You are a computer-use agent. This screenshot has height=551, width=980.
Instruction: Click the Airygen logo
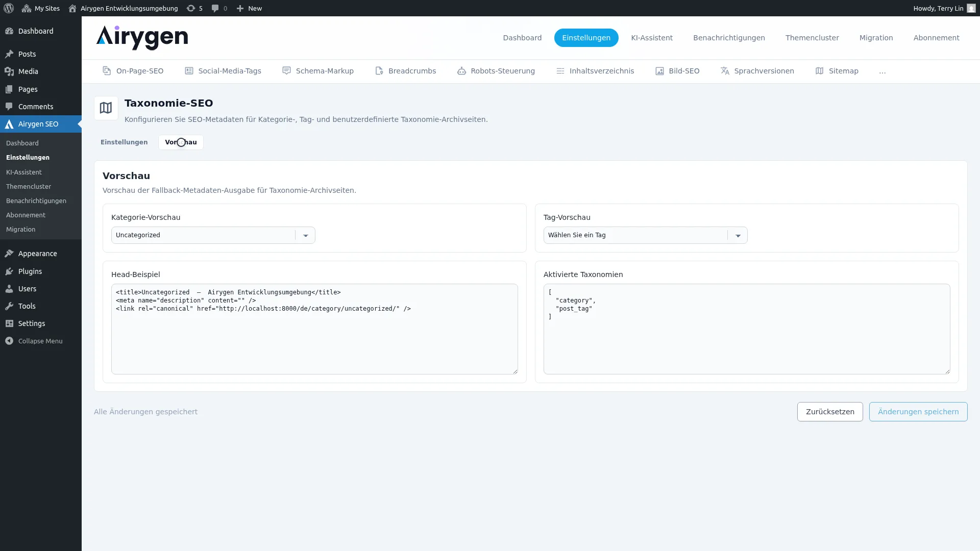(x=142, y=38)
